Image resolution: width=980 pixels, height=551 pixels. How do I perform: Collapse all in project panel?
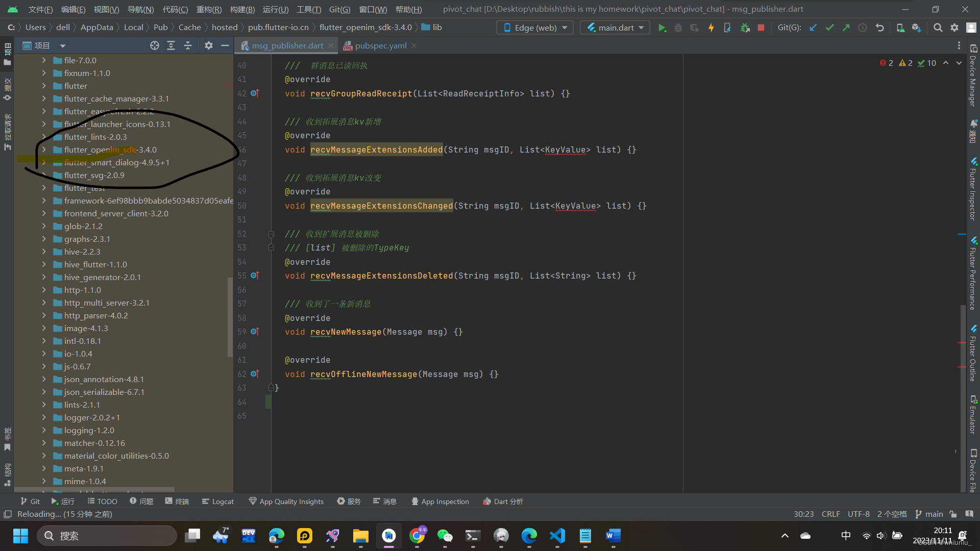pos(188,46)
